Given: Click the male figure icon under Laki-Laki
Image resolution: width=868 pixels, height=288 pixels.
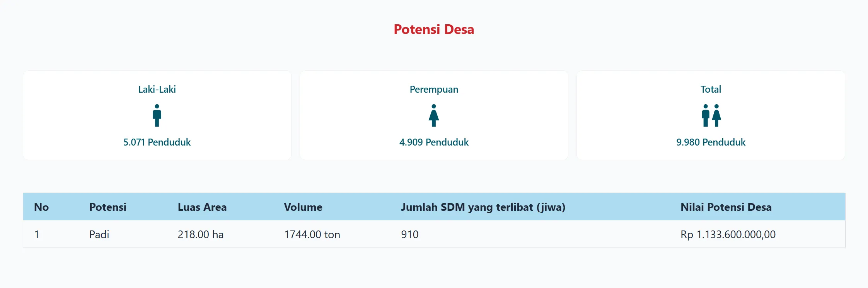Looking at the screenshot, I should click(x=157, y=115).
